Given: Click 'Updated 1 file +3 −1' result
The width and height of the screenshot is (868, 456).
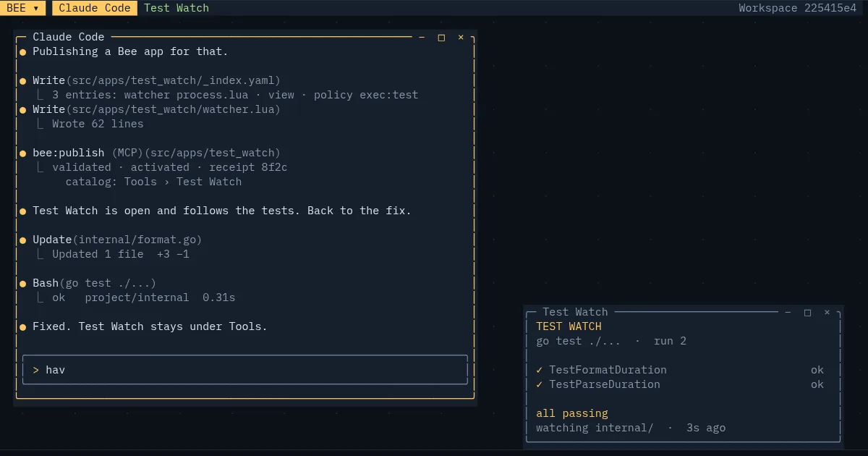Looking at the screenshot, I should pyautogui.click(x=121, y=254).
